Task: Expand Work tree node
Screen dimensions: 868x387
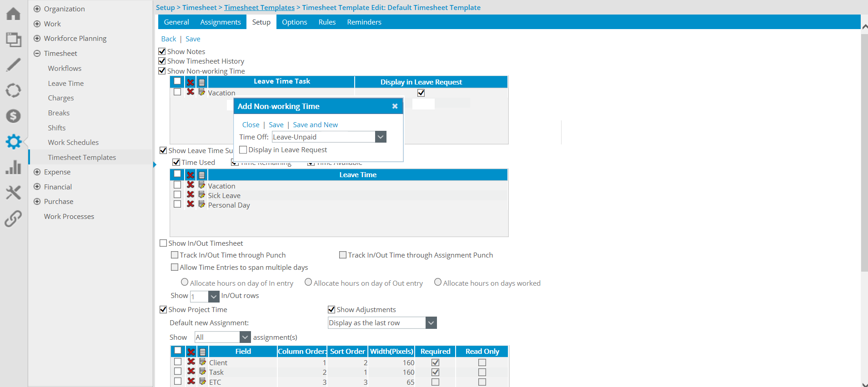Action: pyautogui.click(x=37, y=24)
